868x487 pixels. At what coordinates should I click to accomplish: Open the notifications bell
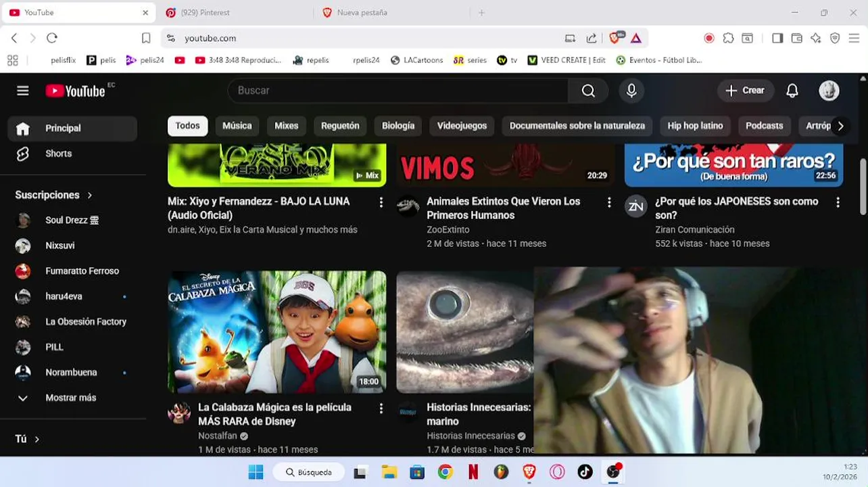[792, 91]
